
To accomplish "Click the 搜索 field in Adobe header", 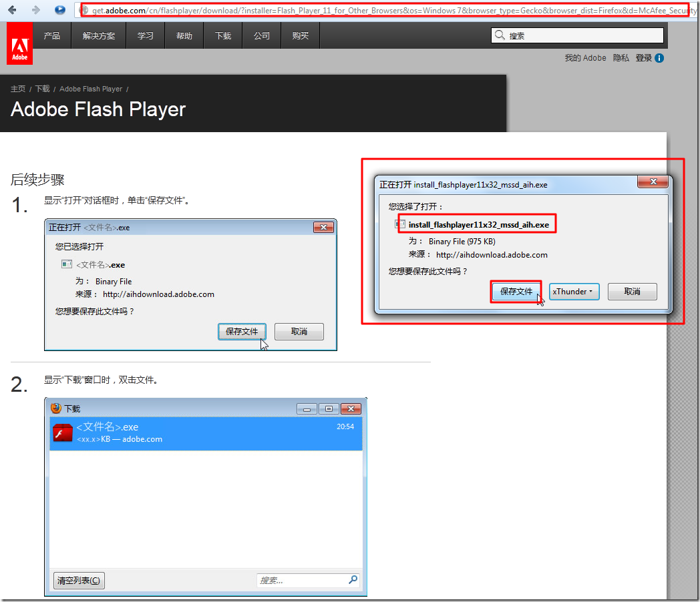I will 577,35.
